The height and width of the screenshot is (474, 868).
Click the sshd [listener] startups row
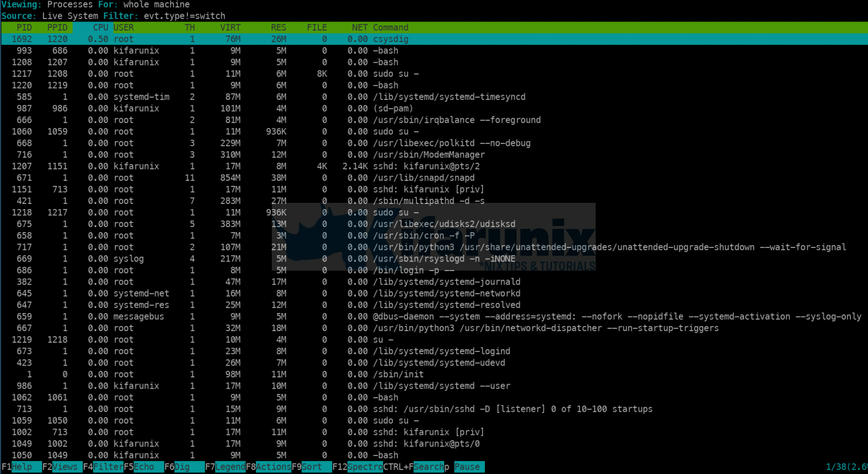click(434, 409)
